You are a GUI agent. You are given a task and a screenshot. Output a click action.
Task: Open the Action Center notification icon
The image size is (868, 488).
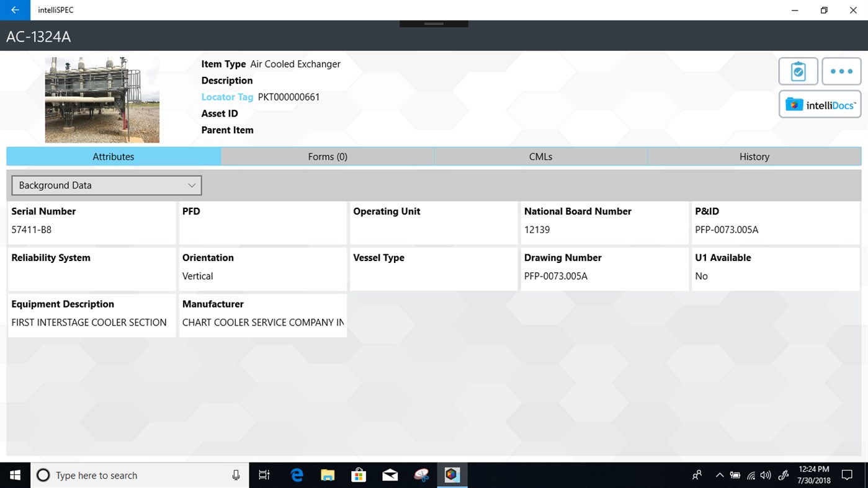(x=847, y=475)
